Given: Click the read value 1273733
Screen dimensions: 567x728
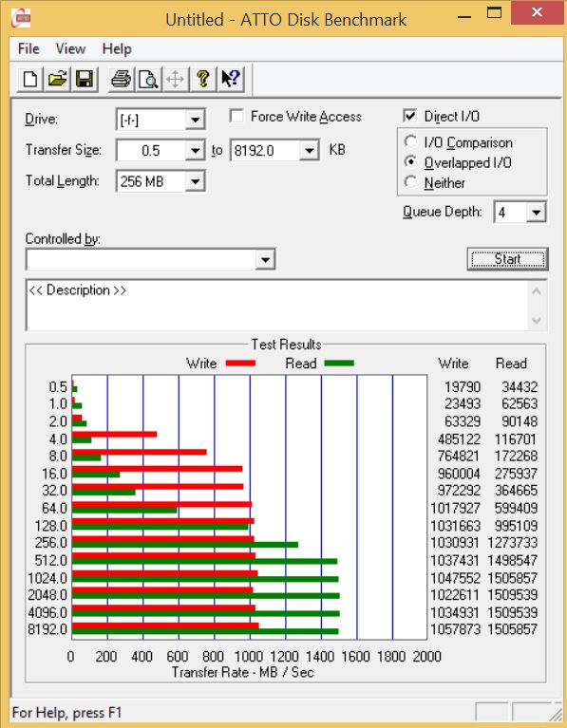Looking at the screenshot, I should tap(513, 542).
